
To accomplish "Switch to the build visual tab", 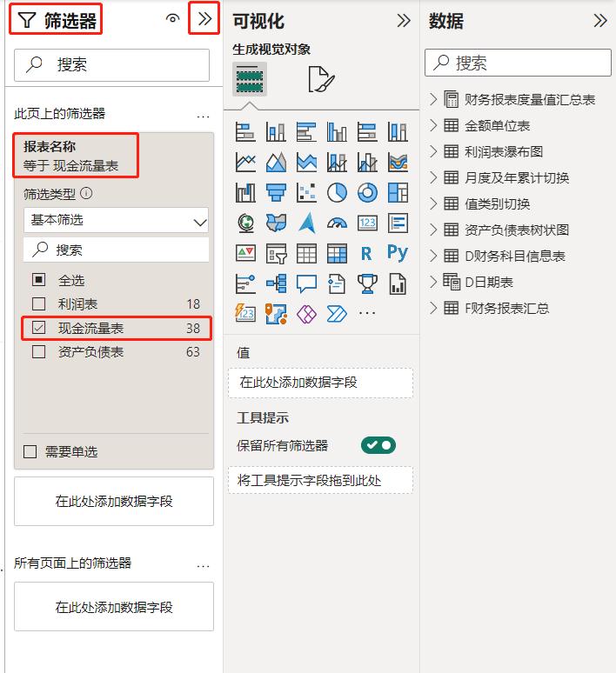I will [x=250, y=79].
